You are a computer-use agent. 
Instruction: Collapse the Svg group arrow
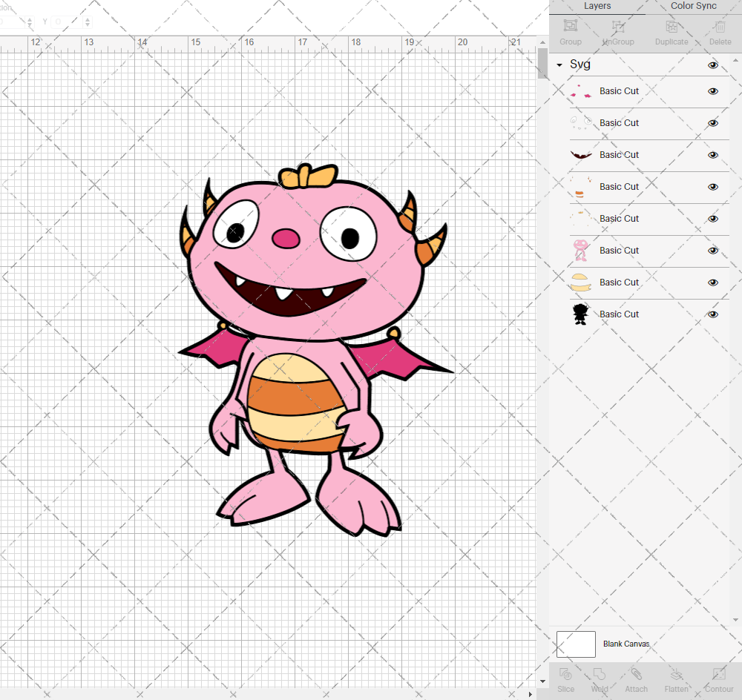point(559,65)
